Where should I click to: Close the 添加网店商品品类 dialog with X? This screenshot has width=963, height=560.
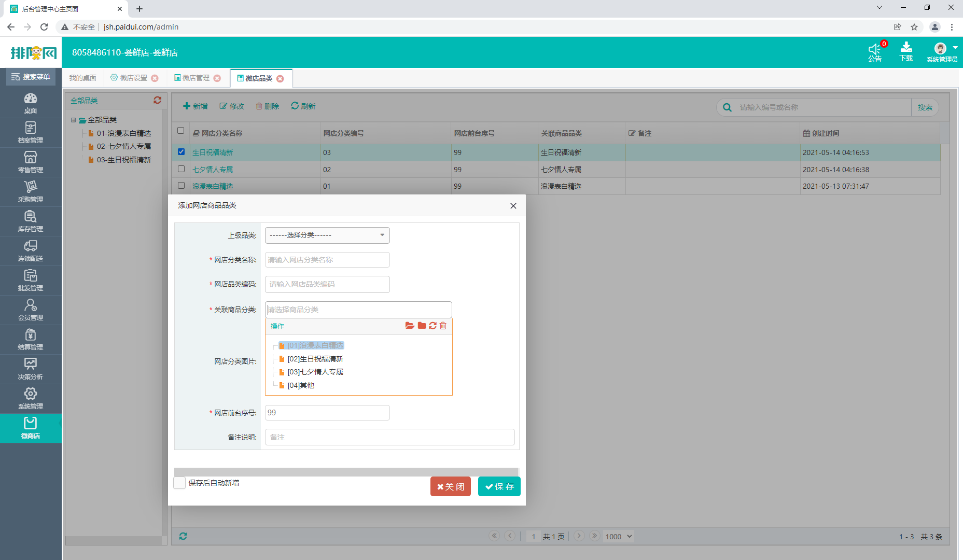513,206
